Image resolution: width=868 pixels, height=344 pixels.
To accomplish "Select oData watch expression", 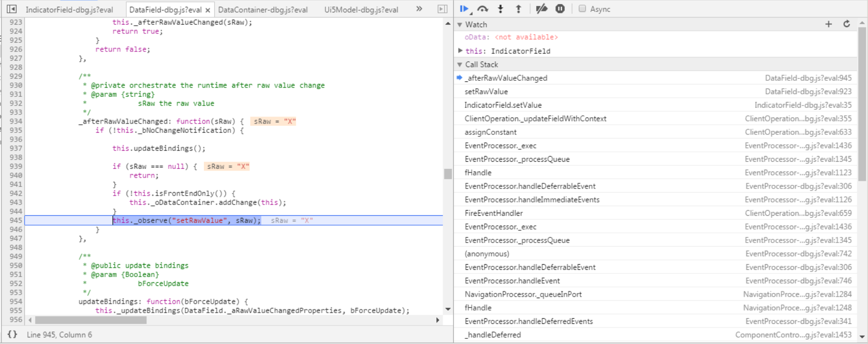I will click(x=511, y=37).
